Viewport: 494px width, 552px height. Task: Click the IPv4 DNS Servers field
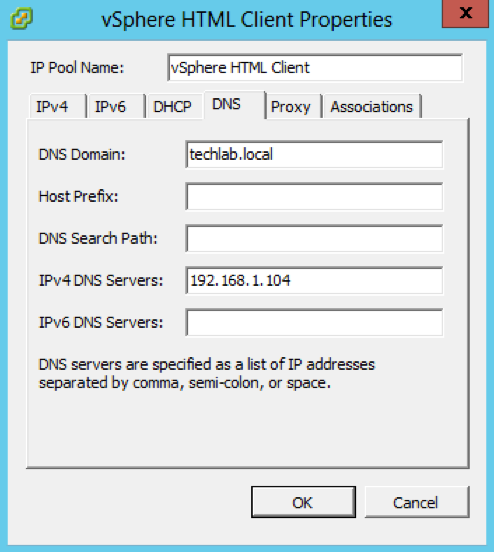click(314, 281)
